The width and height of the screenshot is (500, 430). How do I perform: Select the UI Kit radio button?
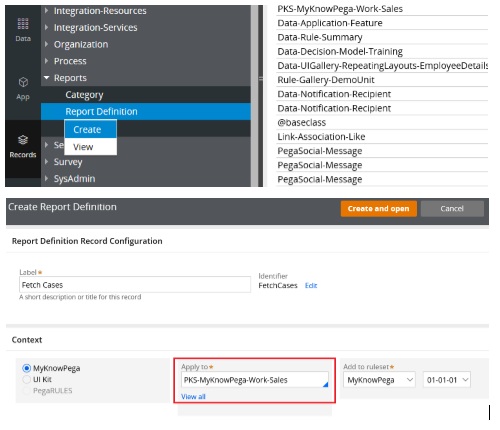click(x=26, y=379)
